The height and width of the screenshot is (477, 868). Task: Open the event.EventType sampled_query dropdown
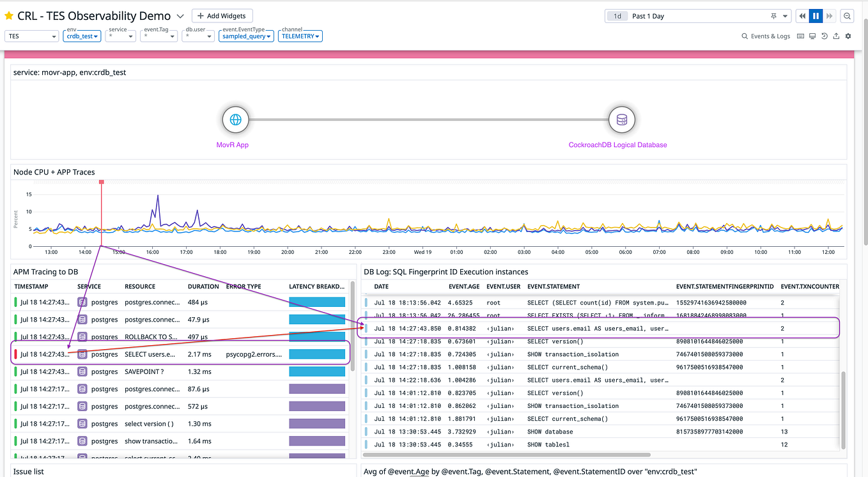coord(246,36)
